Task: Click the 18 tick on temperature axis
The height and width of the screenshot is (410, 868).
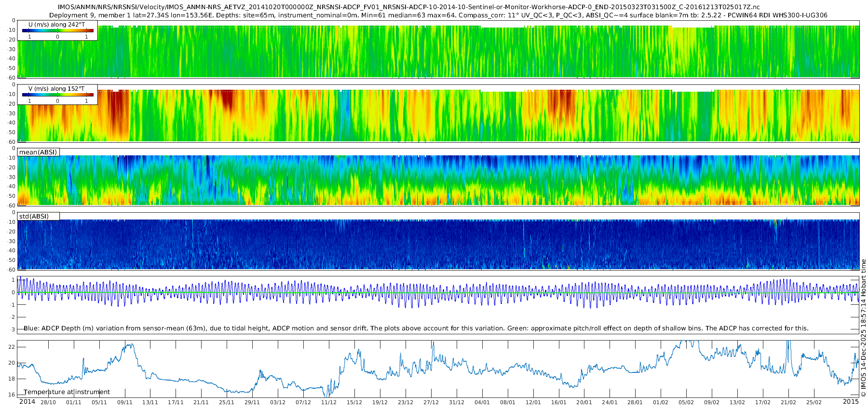Action: click(x=12, y=379)
